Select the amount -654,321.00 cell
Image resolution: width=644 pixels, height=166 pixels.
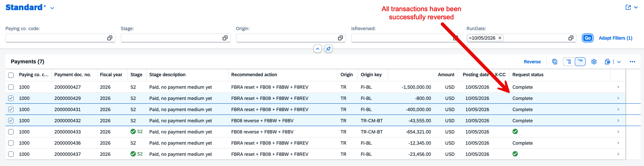pyautogui.click(x=418, y=132)
